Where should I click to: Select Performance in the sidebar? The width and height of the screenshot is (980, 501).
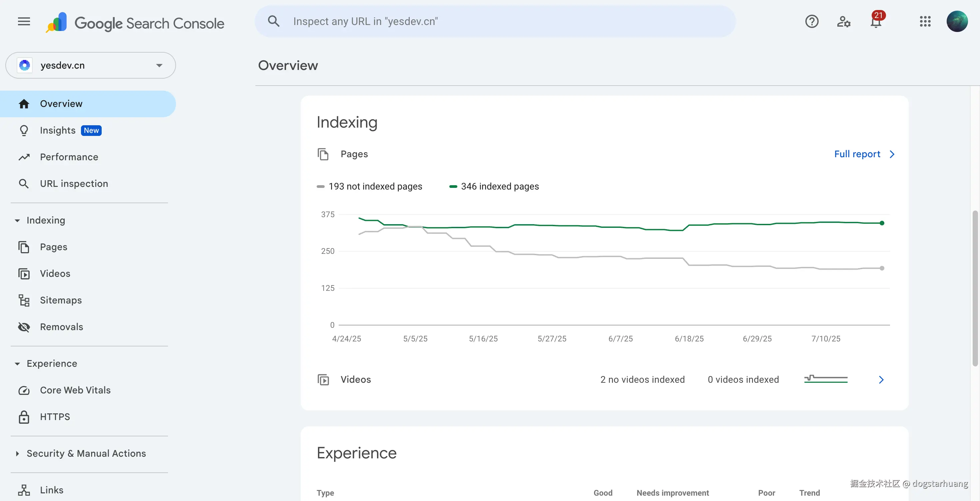tap(69, 157)
